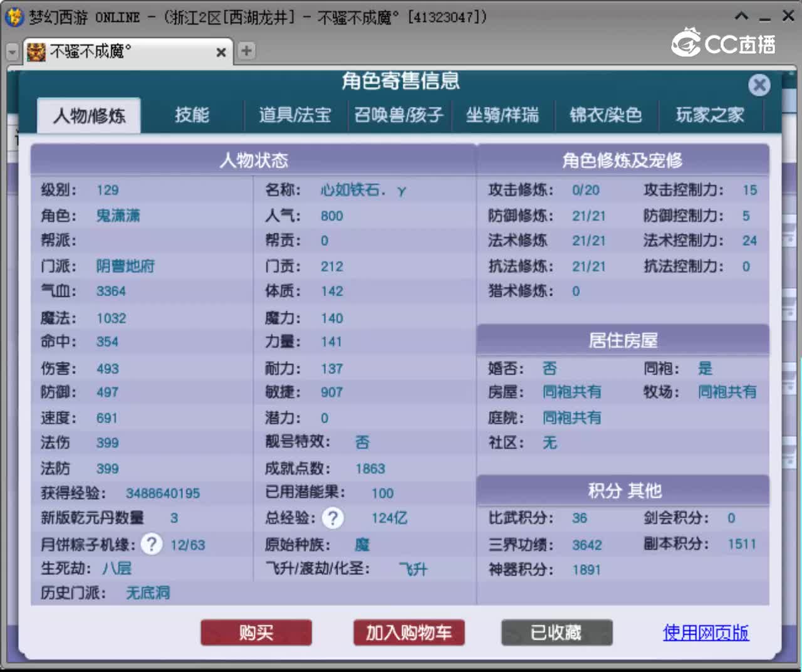Click the 气血 value 3364
Viewport: 802px width, 672px height.
click(111, 291)
